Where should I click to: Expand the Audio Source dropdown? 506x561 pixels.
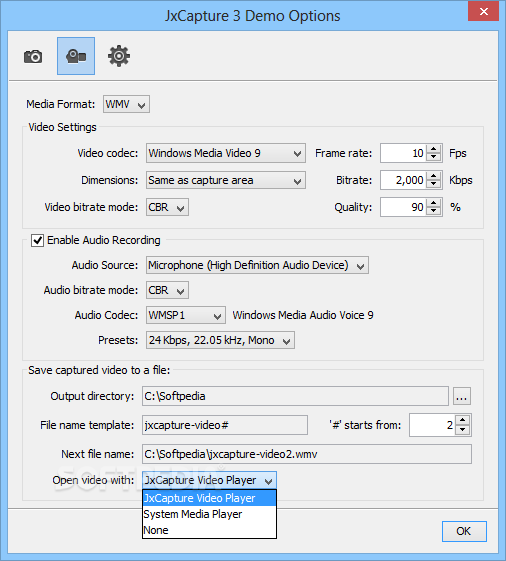coord(257,265)
